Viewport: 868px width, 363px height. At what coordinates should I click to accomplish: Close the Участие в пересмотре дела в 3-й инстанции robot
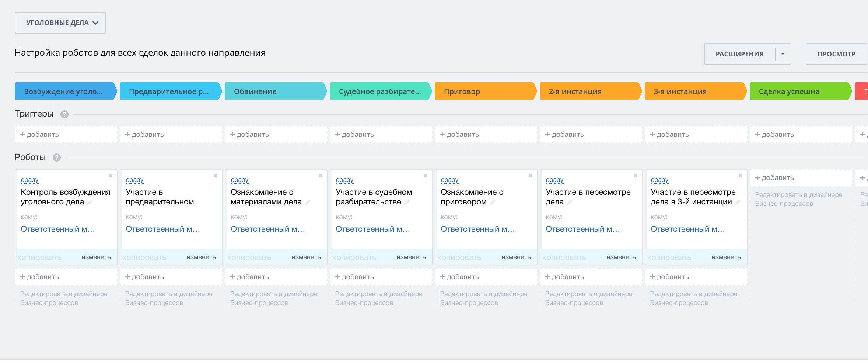(x=741, y=176)
